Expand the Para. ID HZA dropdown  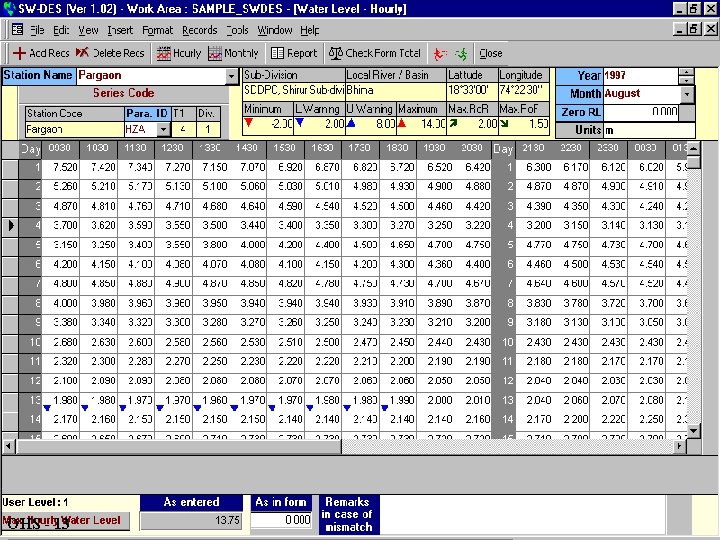(x=162, y=130)
